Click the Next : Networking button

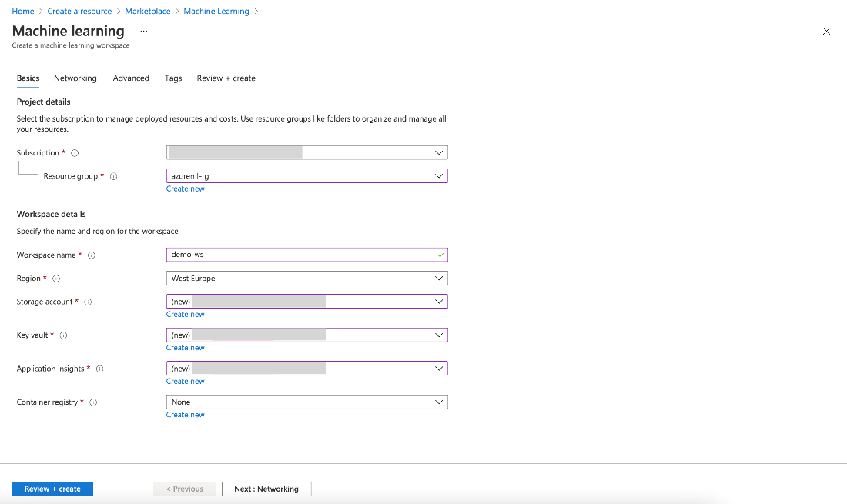click(x=266, y=489)
